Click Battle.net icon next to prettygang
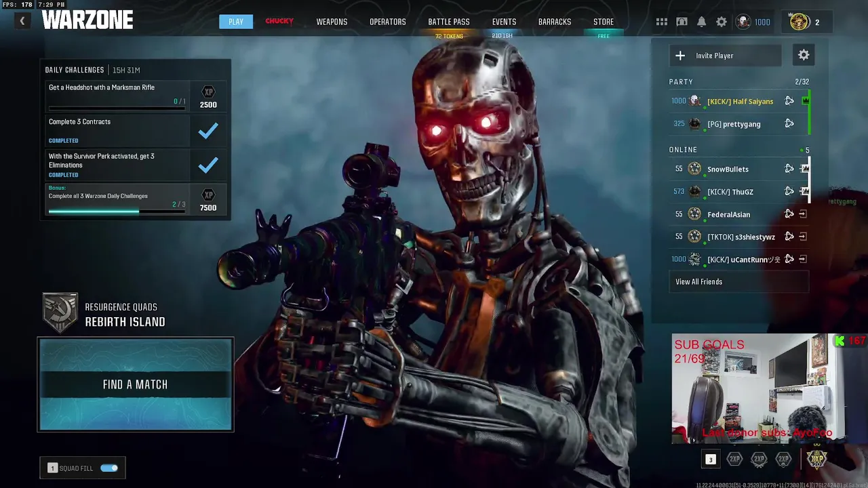The width and height of the screenshot is (868, 488). coord(789,124)
